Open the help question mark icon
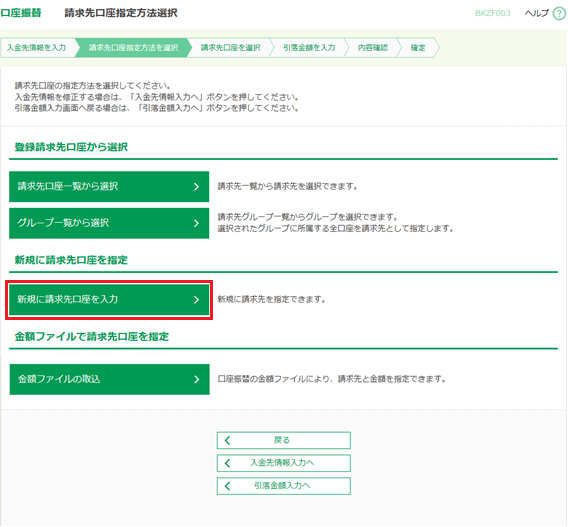 559,14
